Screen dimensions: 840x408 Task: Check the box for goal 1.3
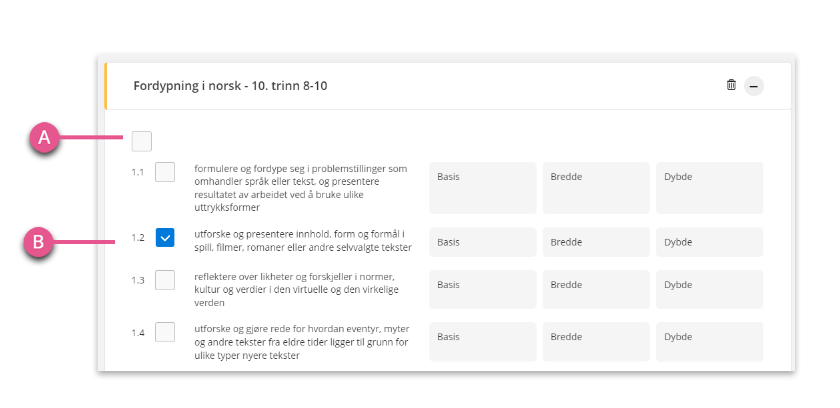[x=165, y=280]
